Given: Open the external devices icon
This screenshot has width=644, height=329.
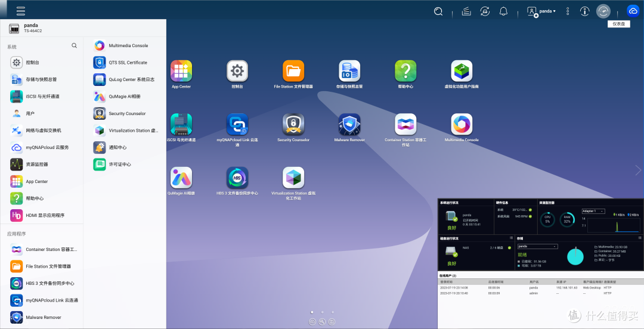Looking at the screenshot, I should [485, 11].
